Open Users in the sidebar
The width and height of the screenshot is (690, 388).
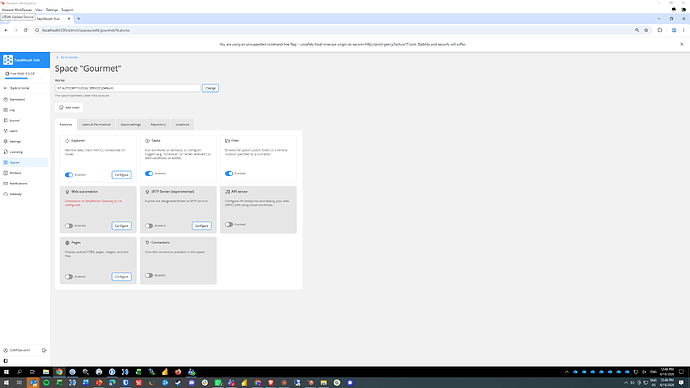coord(25,131)
